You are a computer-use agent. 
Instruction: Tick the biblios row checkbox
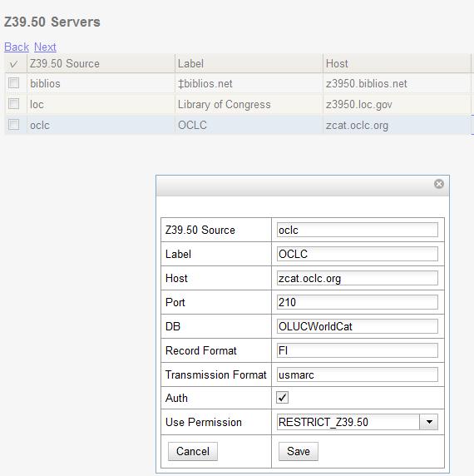(x=13, y=83)
